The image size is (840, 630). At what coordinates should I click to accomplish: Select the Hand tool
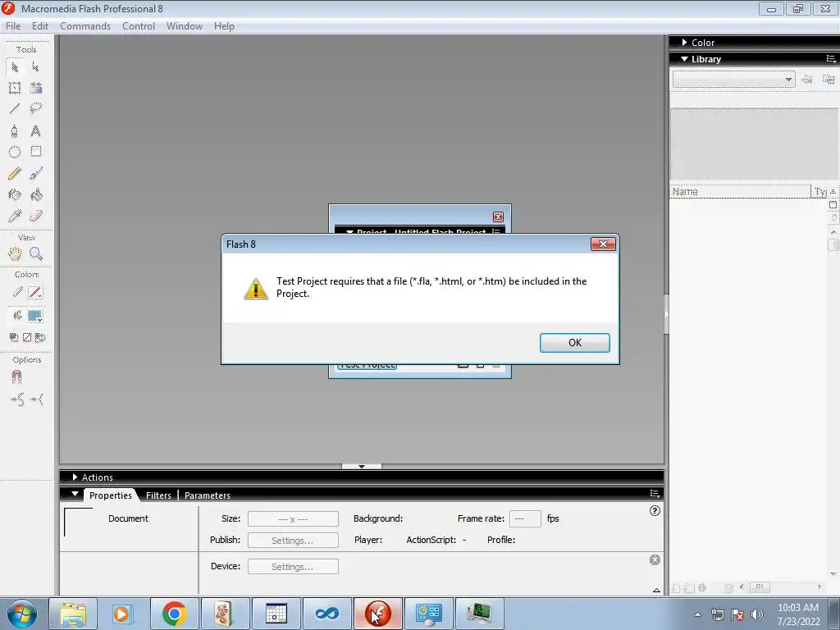[x=15, y=253]
